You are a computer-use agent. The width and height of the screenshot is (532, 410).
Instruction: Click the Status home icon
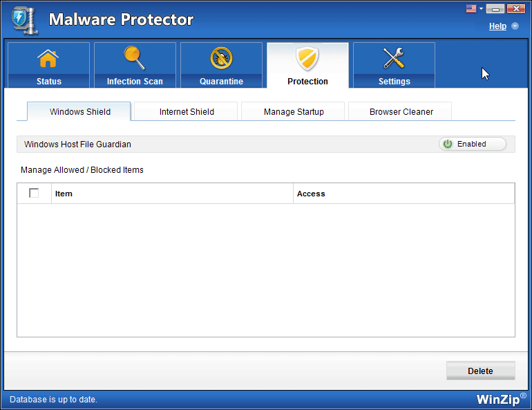click(48, 59)
